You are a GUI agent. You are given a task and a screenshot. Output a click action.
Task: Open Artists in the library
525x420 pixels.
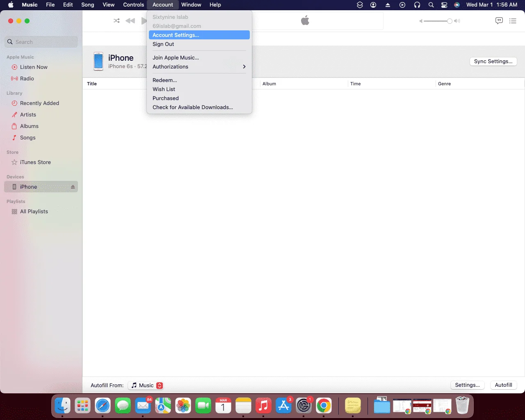41,114
